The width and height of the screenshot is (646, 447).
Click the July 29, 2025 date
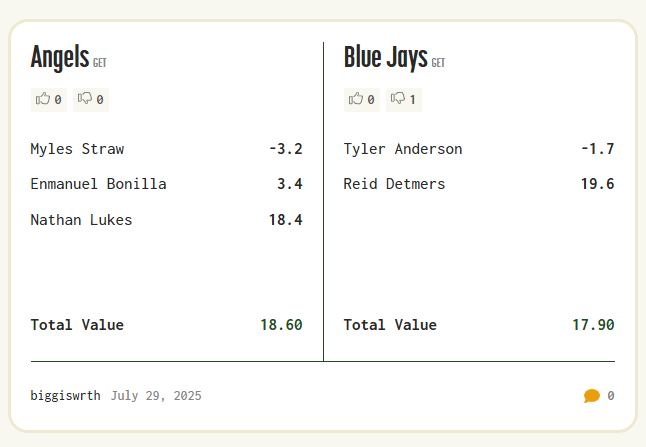coord(156,396)
